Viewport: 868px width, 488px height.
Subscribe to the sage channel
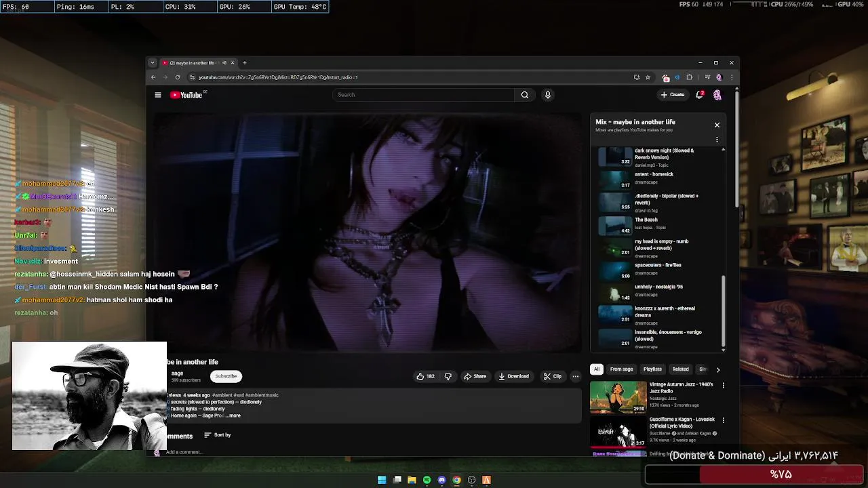tap(226, 376)
